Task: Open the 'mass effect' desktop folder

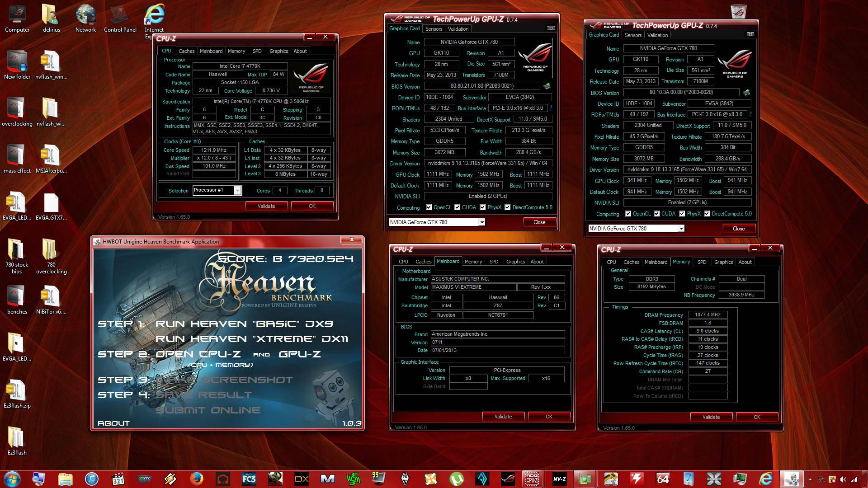Action: click(x=17, y=159)
